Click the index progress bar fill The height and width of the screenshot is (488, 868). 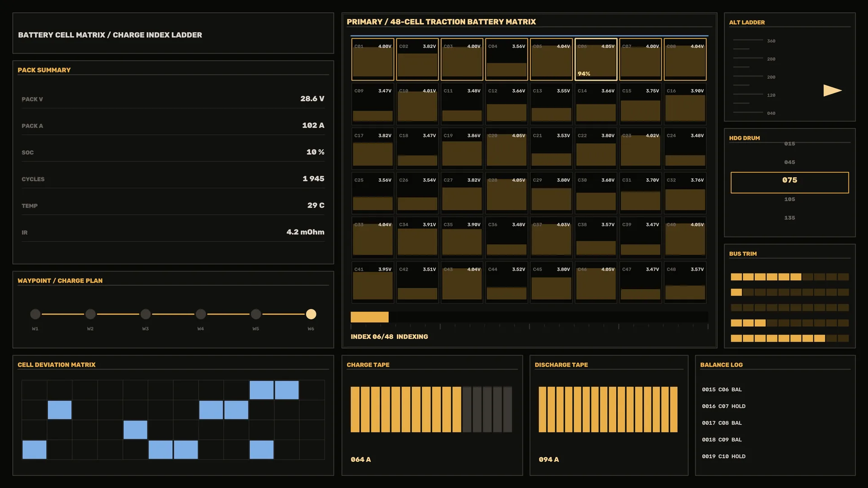(369, 317)
